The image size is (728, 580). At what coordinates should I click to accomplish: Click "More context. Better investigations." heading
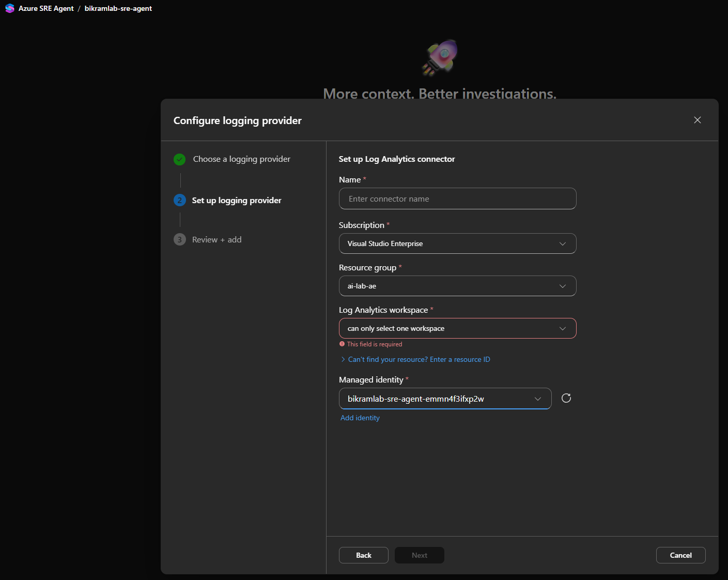coord(440,93)
